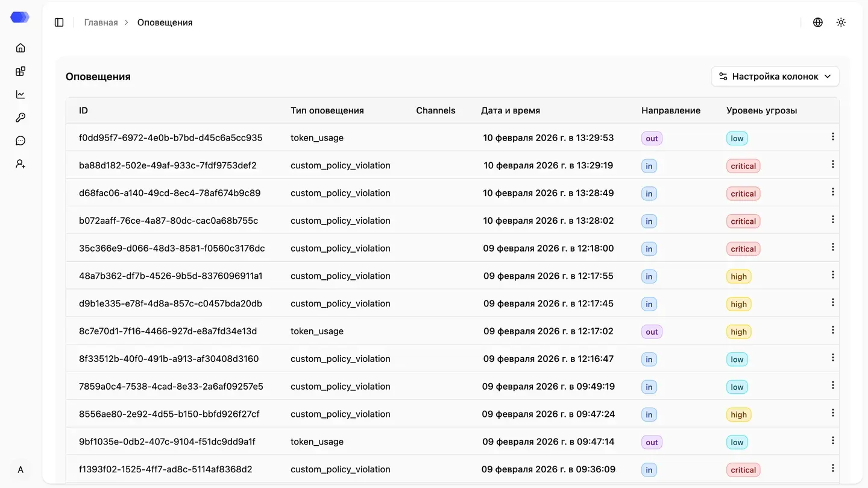Open the 'Настройка колонок' dropdown
868x488 pixels.
pyautogui.click(x=775, y=77)
